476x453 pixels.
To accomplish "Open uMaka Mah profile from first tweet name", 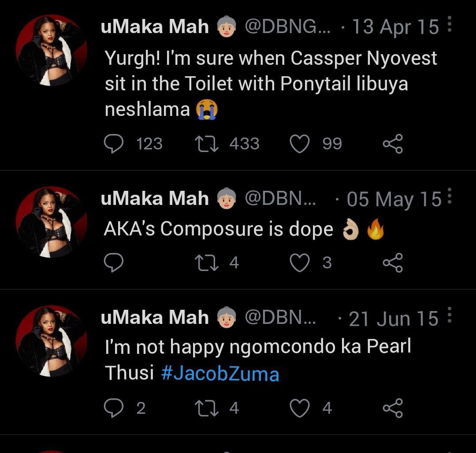I will (155, 26).
